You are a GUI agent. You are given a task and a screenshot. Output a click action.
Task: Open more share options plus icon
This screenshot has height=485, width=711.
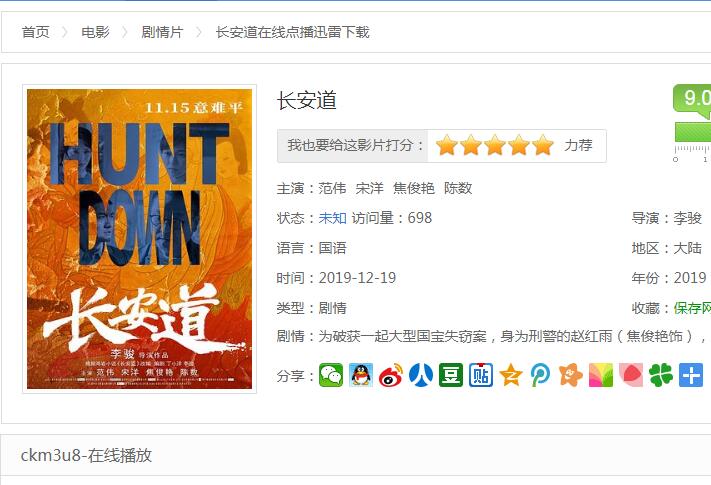pyautogui.click(x=691, y=375)
